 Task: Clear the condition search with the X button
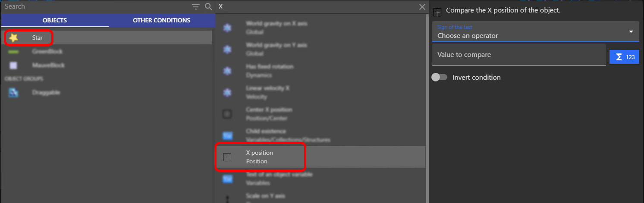[422, 7]
